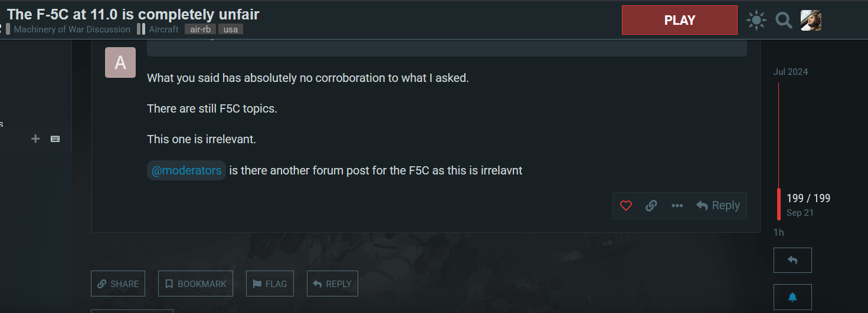The image size is (868, 313).
Task: Share the topic with the SHARE button
Action: (x=118, y=284)
